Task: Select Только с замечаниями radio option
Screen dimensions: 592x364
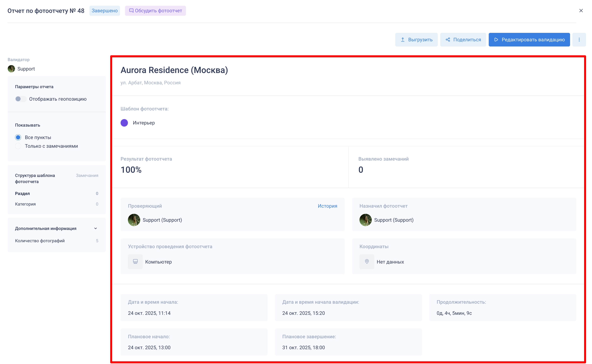Action: pos(18,146)
